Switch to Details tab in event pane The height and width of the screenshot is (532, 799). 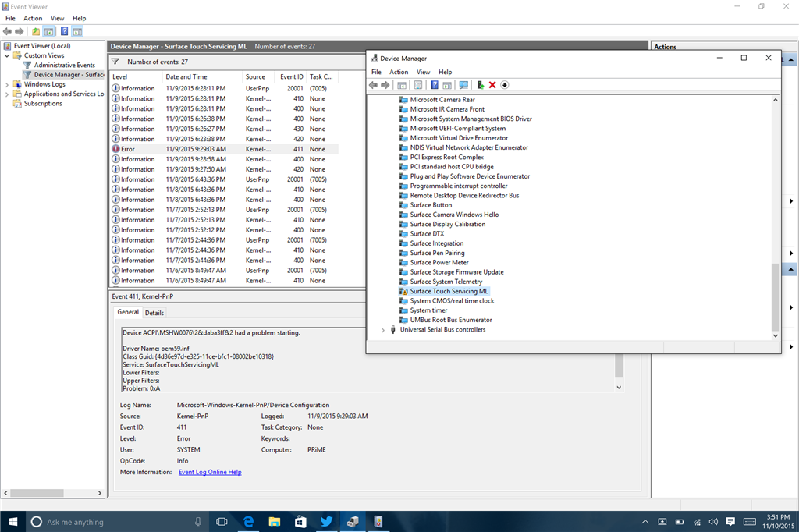click(154, 313)
